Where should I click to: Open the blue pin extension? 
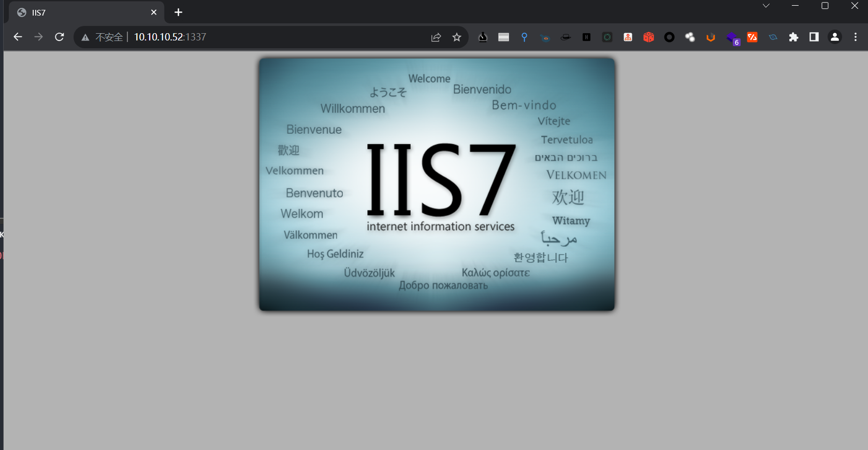(x=524, y=37)
